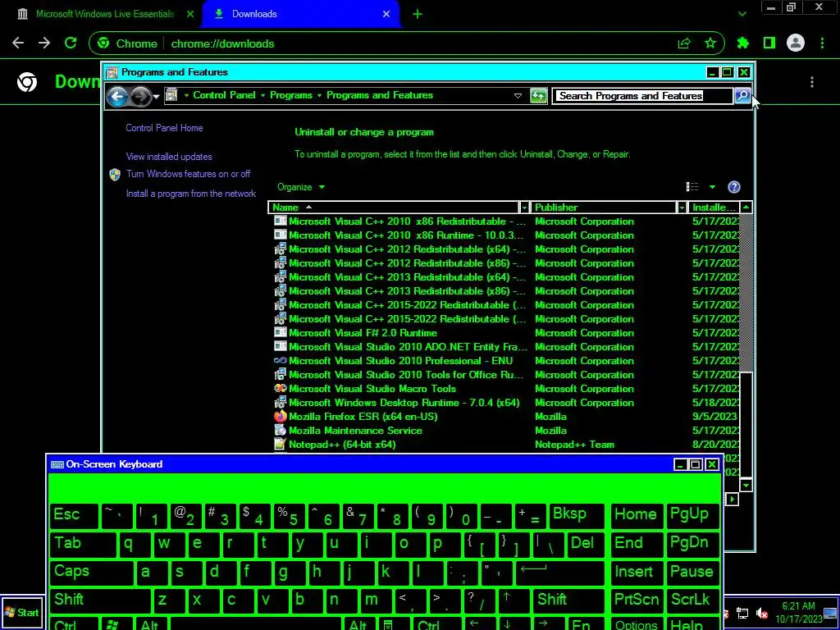The height and width of the screenshot is (630, 840).
Task: Open Install a program from the network
Action: pos(190,194)
